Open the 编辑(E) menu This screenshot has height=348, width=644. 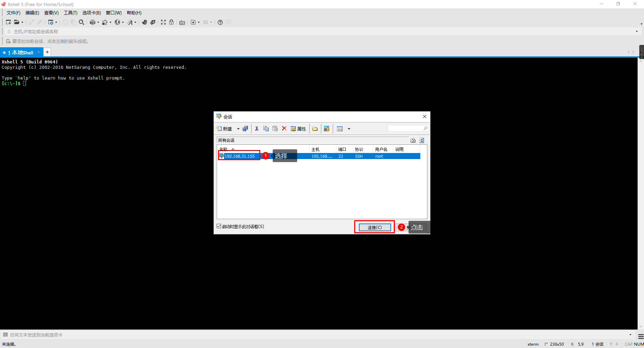[x=32, y=13]
